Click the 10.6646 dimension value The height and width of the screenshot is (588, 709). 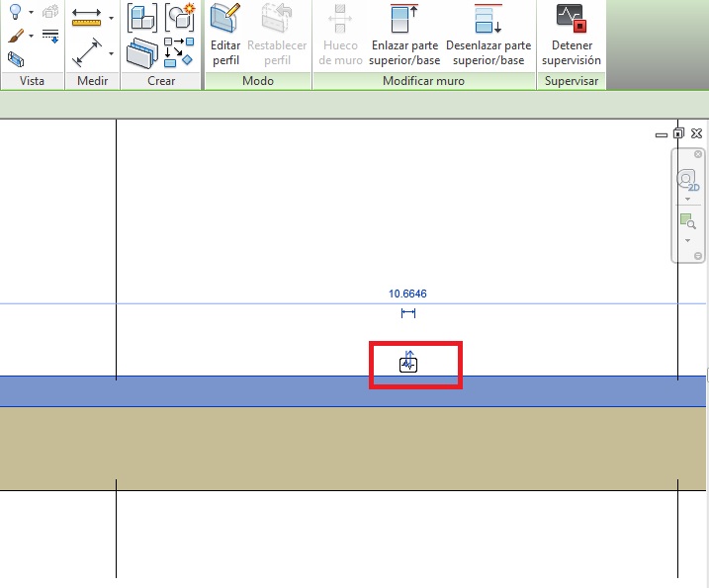point(407,294)
